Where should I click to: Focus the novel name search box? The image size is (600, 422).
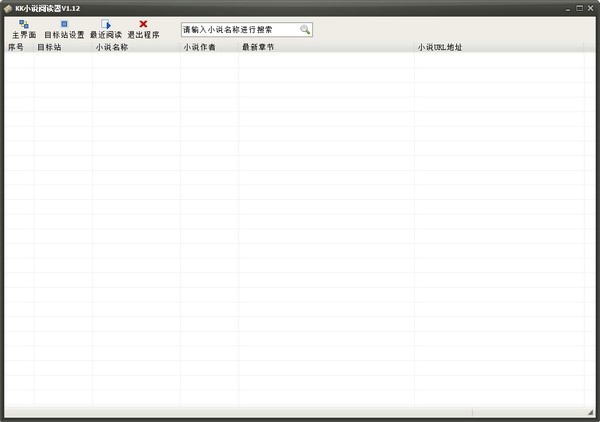(x=240, y=30)
